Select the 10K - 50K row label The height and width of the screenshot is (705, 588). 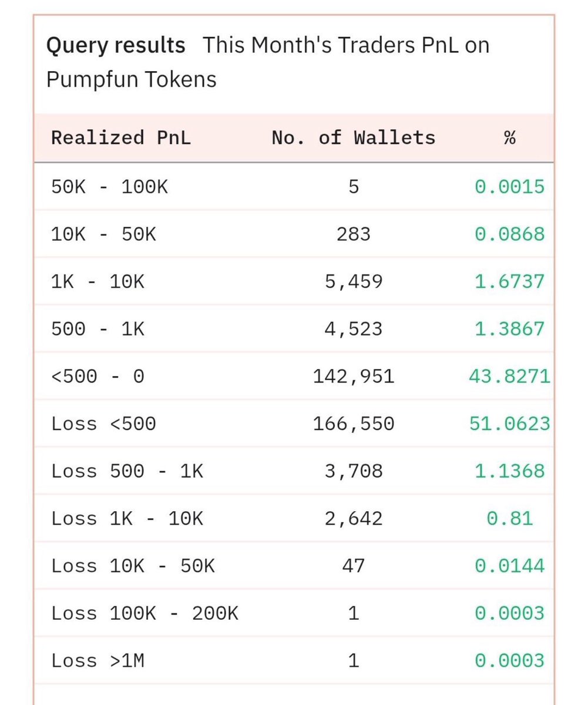pyautogui.click(x=103, y=234)
